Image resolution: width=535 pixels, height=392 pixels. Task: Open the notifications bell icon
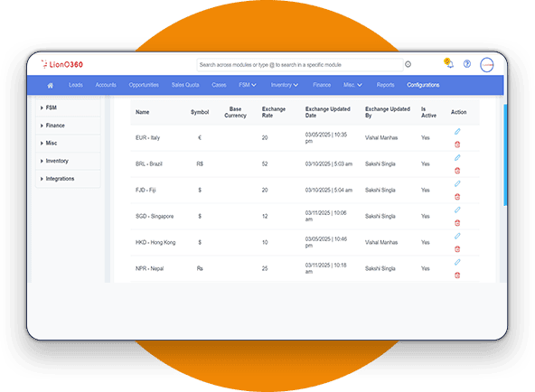tap(449, 63)
